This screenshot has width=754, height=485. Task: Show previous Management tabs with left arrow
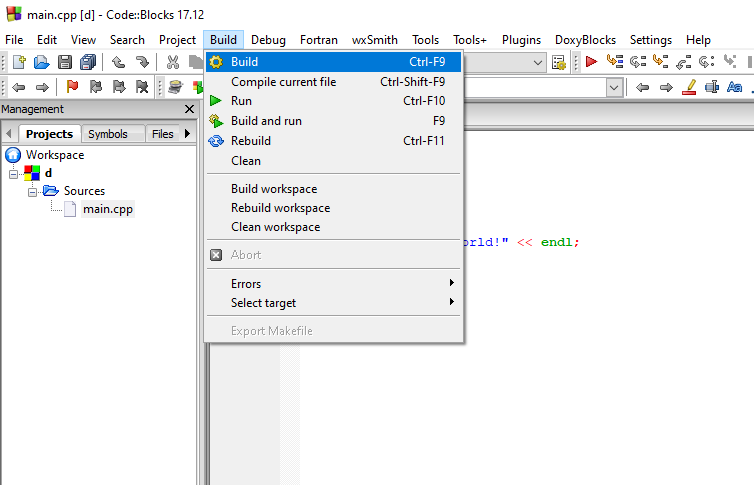(x=8, y=133)
